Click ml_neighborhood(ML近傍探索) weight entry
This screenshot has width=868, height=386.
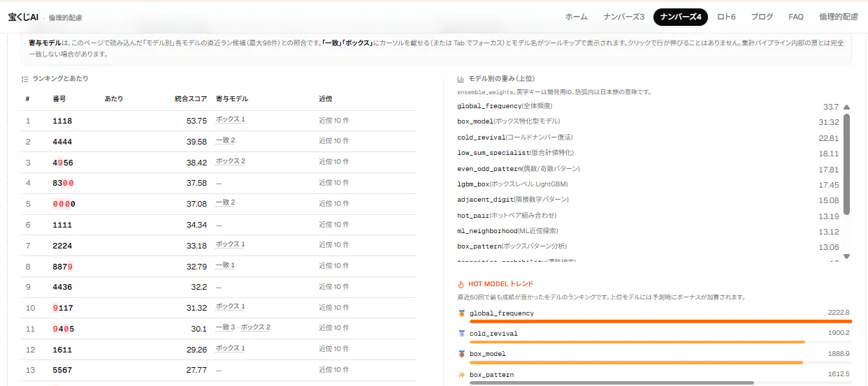pyautogui.click(x=507, y=231)
